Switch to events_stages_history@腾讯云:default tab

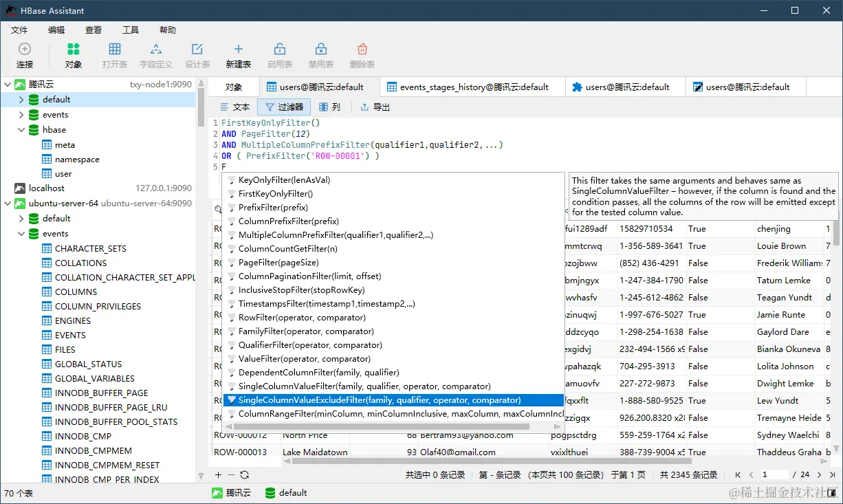[x=474, y=87]
